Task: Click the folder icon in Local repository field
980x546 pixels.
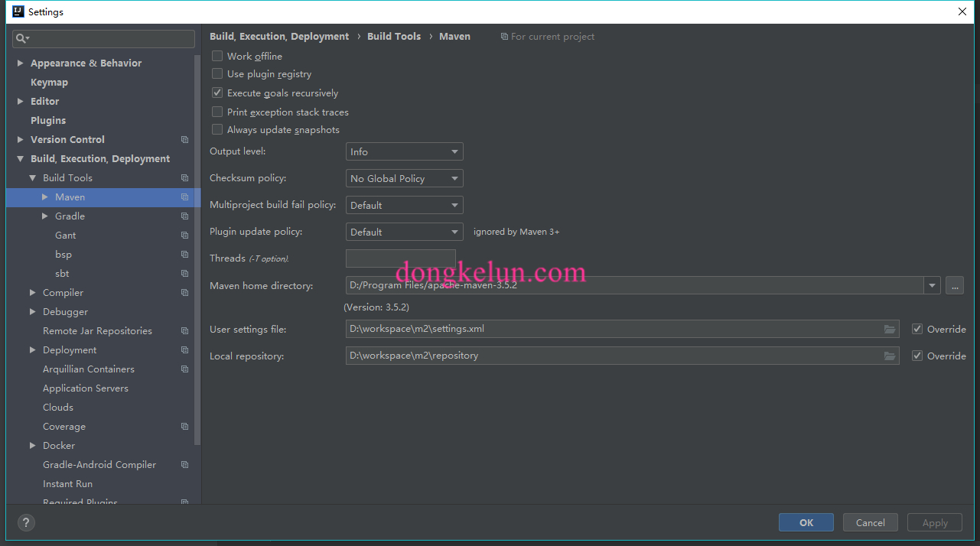Action: pyautogui.click(x=890, y=356)
